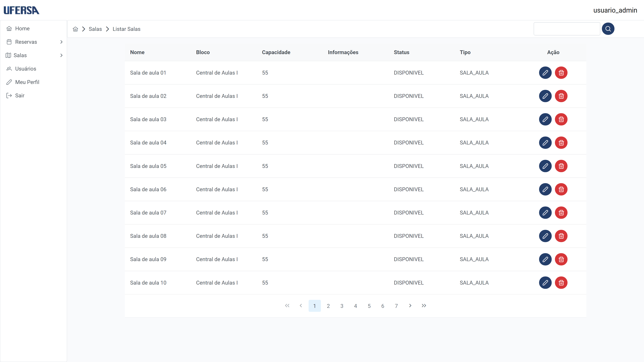Click the Bloco column header
Viewport: 644px width, 362px height.
(203, 52)
